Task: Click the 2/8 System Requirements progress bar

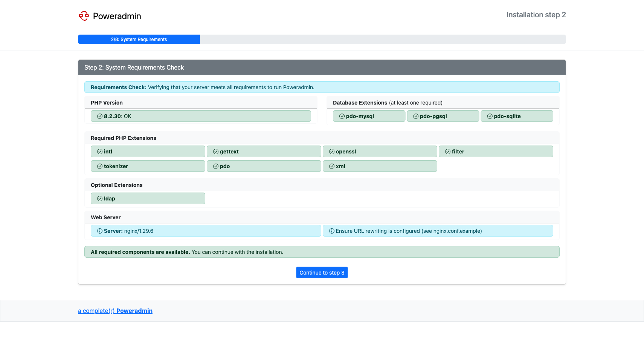Action: (139, 39)
